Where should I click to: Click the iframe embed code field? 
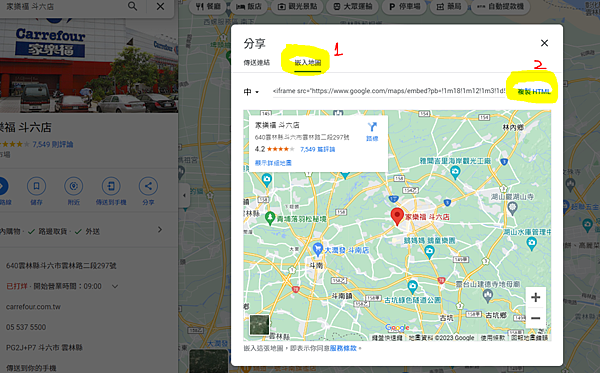point(389,91)
